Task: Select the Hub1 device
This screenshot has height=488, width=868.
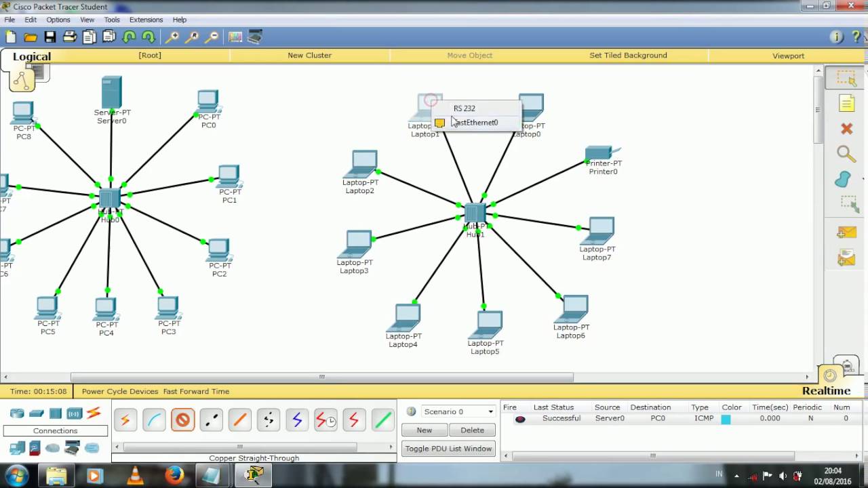Action: click(x=475, y=213)
